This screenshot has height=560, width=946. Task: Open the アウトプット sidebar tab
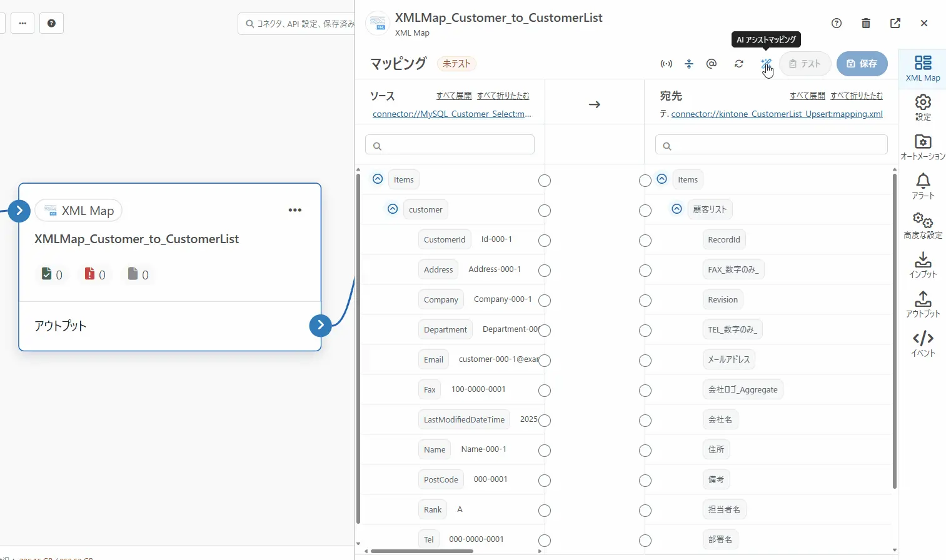coord(923,304)
